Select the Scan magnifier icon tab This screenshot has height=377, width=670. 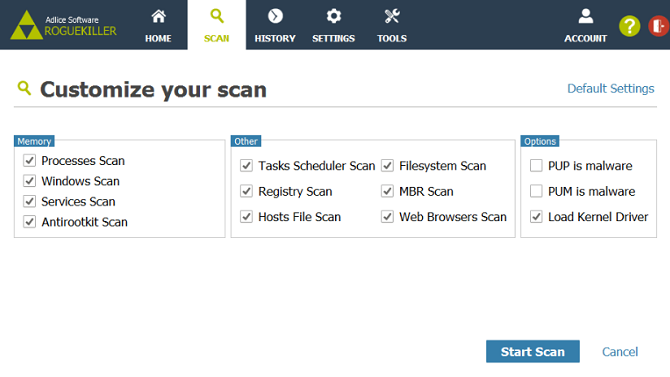click(x=217, y=16)
